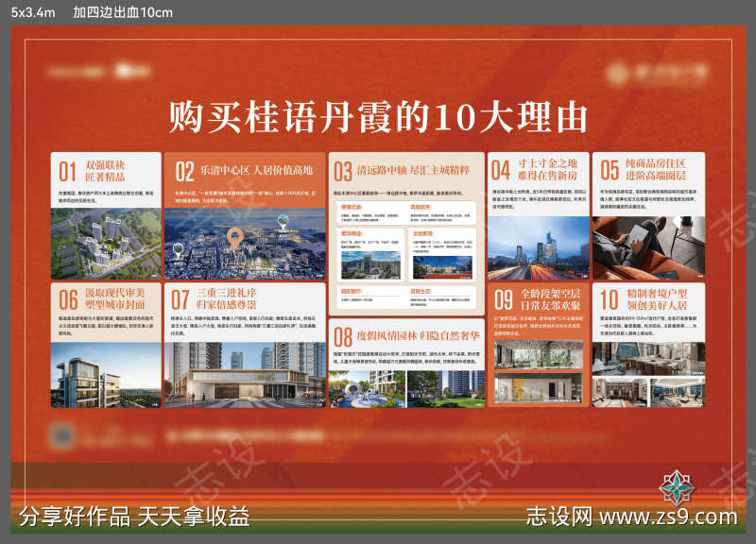756x544 pixels.
Task: Click the orange location pin on map
Action: coord(234,237)
